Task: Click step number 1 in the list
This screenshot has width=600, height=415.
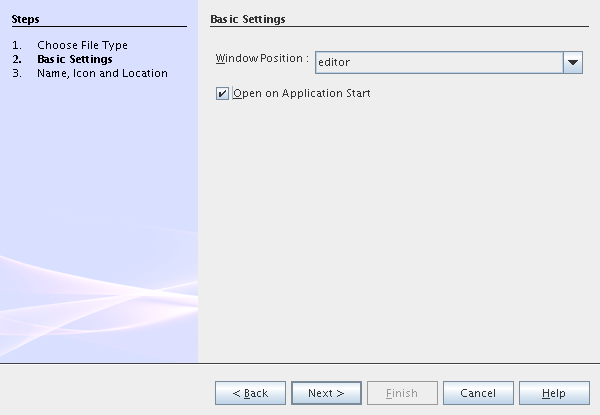Action: click(17, 45)
